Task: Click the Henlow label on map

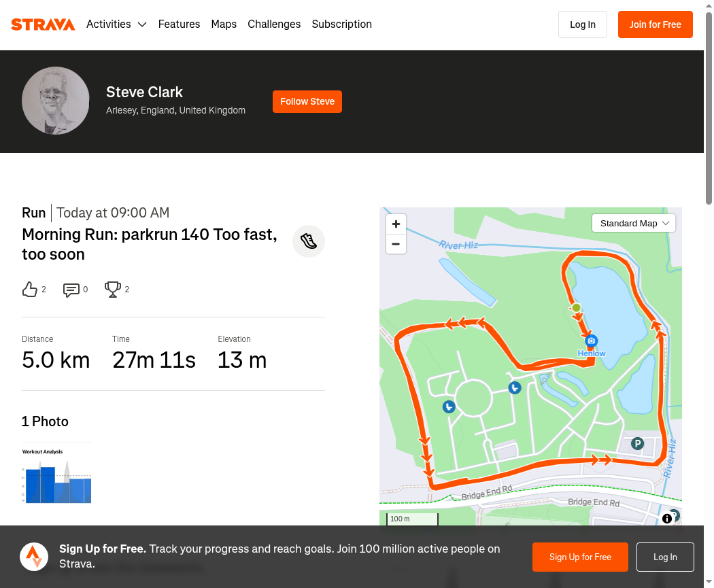Action: 592,353
